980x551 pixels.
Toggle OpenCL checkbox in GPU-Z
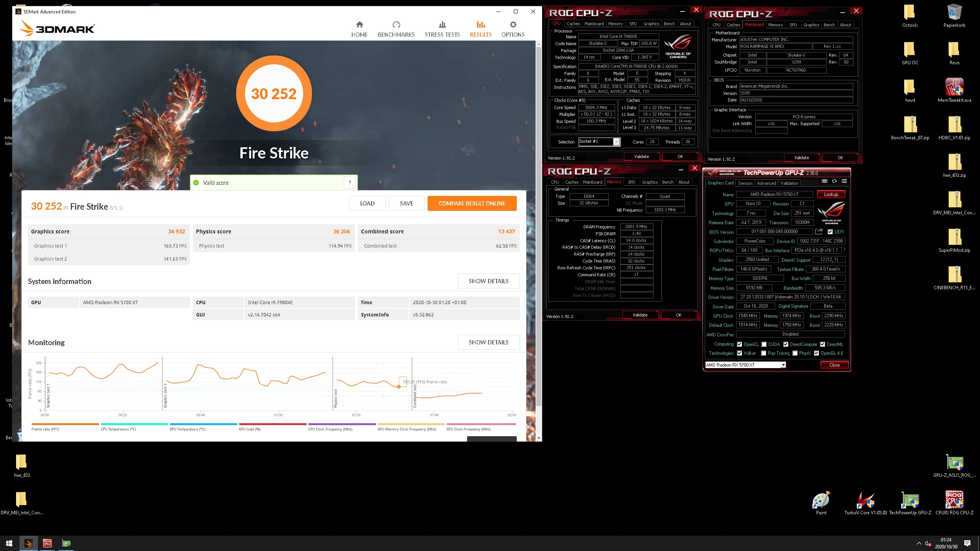[x=740, y=344]
